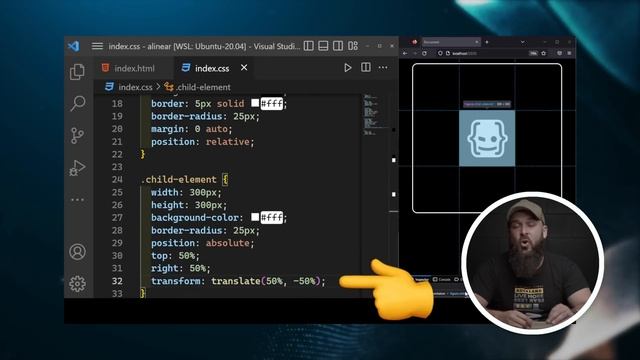Viewport: 640px width, 360px height.
Task: Split the editor to the right
Action: pyautogui.click(x=366, y=67)
